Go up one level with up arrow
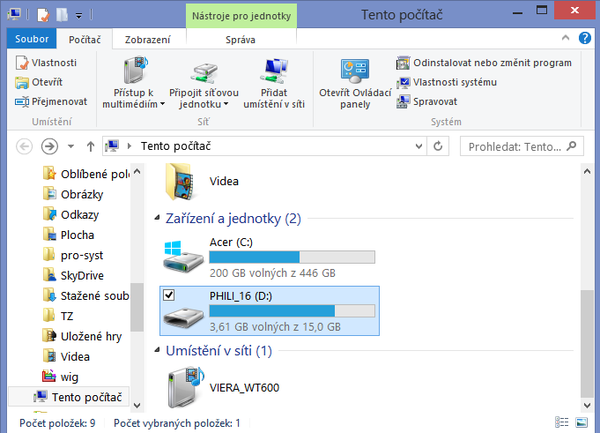 [x=90, y=146]
